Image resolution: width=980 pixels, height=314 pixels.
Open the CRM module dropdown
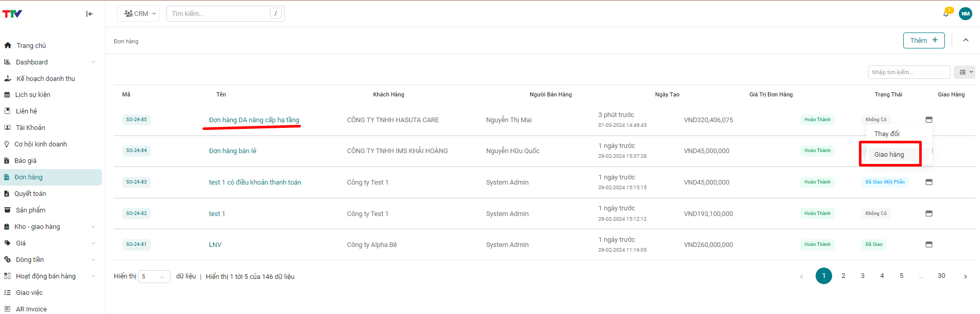coord(138,14)
